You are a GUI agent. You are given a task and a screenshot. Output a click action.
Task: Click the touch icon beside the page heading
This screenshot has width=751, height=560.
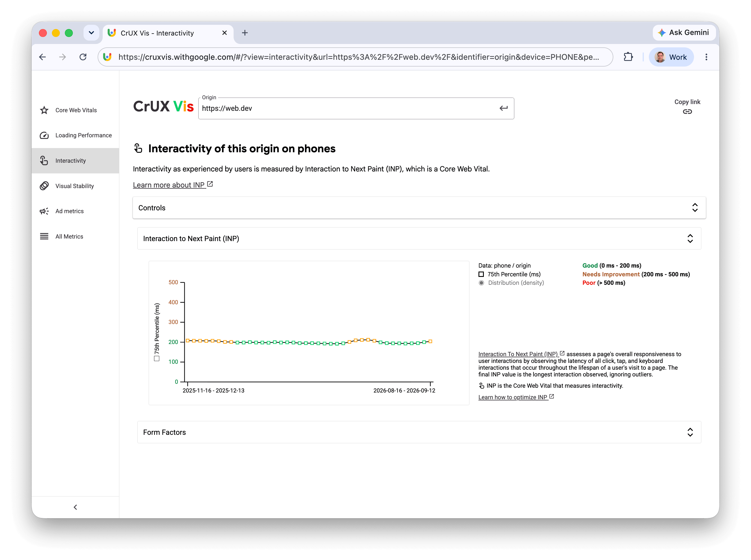(138, 148)
